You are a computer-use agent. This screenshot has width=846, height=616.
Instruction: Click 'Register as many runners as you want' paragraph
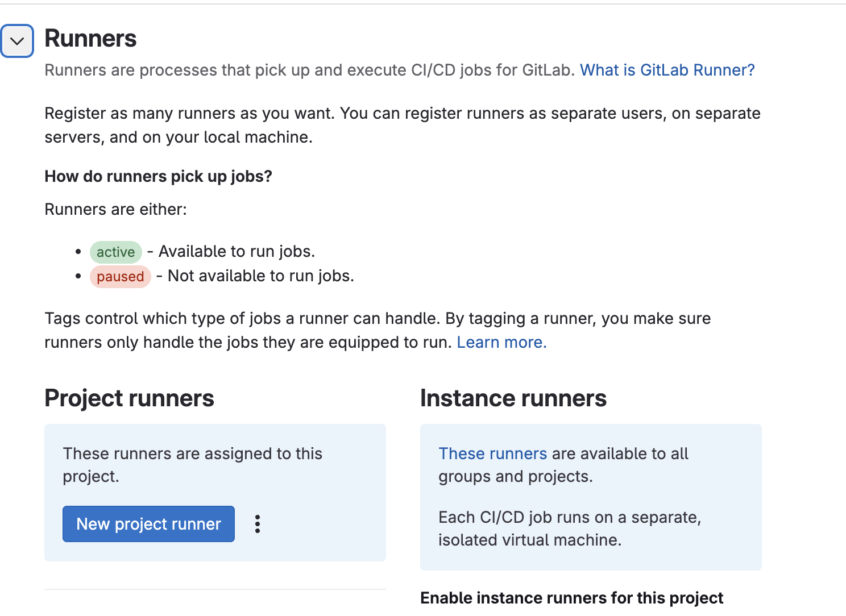(x=403, y=125)
